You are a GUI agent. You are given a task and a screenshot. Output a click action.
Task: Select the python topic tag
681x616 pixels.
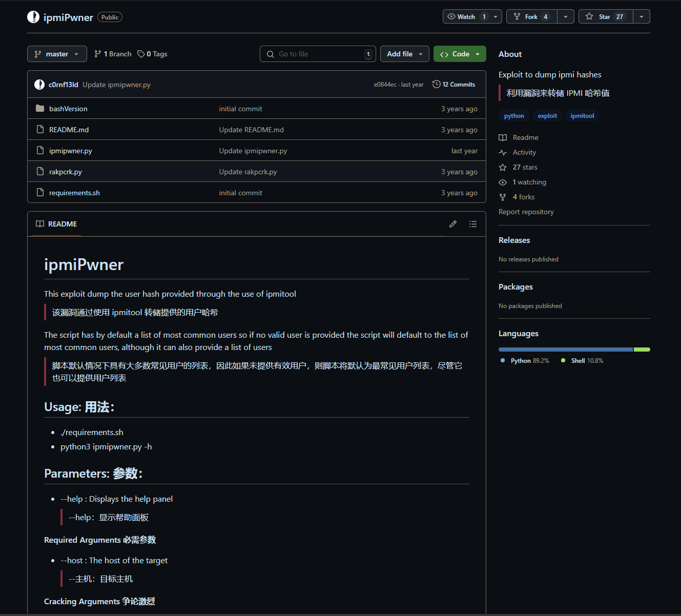514,116
